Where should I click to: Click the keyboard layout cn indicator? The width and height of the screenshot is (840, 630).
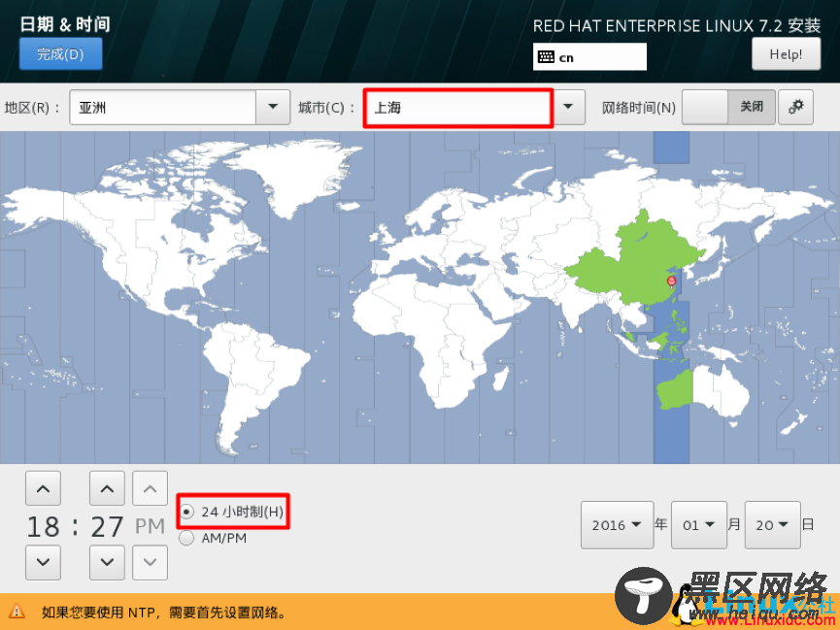(x=589, y=56)
